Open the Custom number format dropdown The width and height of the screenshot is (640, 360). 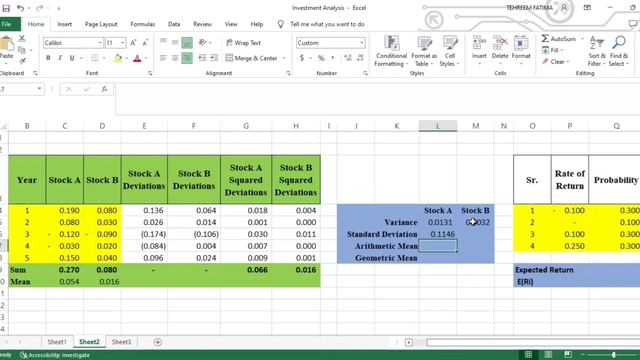click(362, 43)
